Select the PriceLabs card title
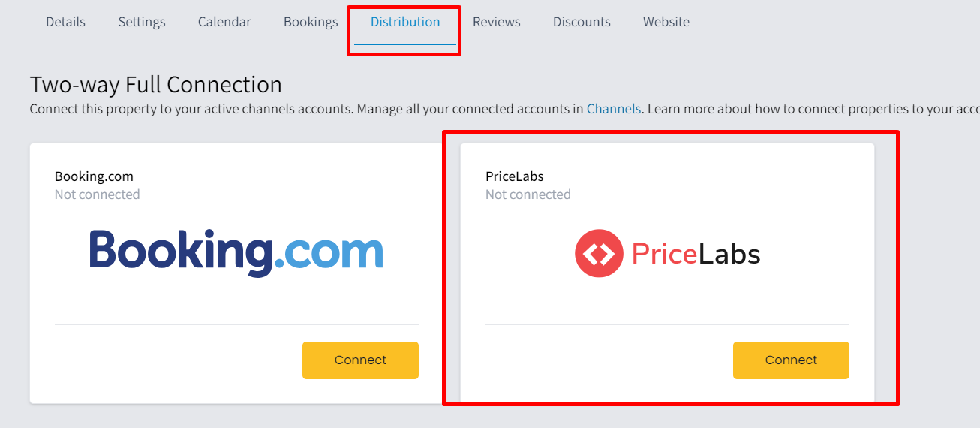This screenshot has height=428, width=980. 515,176
